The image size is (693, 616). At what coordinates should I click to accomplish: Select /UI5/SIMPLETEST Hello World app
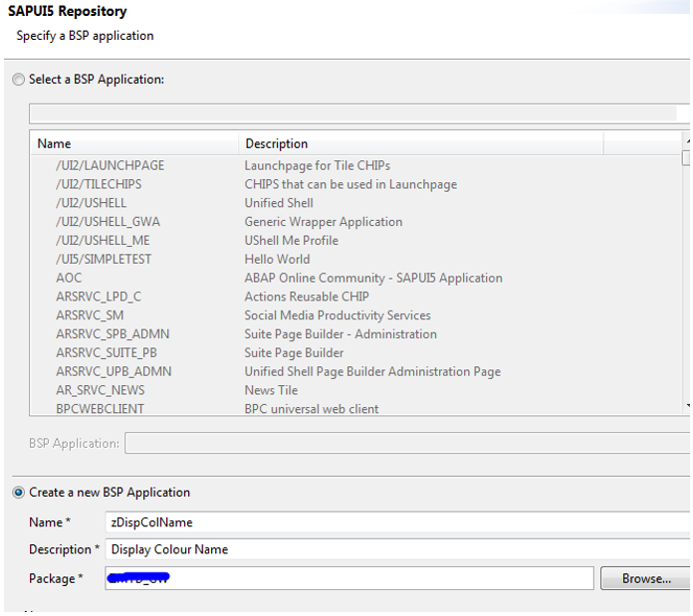point(356,259)
